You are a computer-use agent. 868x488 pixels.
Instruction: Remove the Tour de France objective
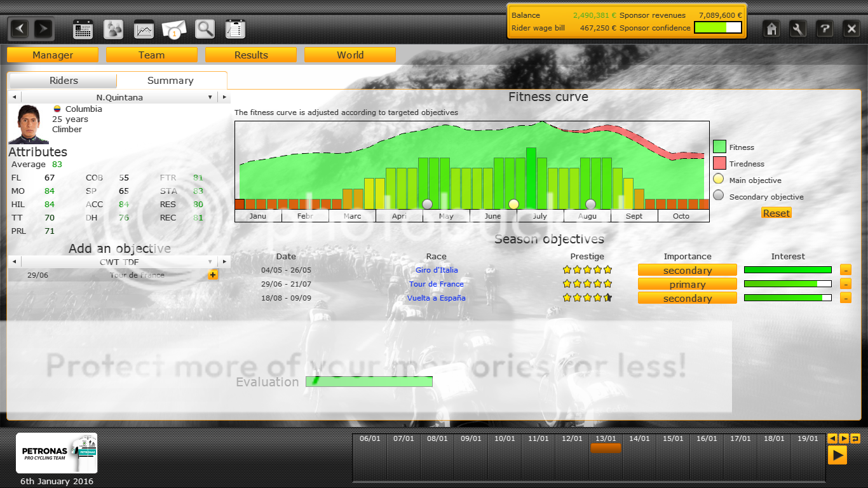(x=846, y=284)
